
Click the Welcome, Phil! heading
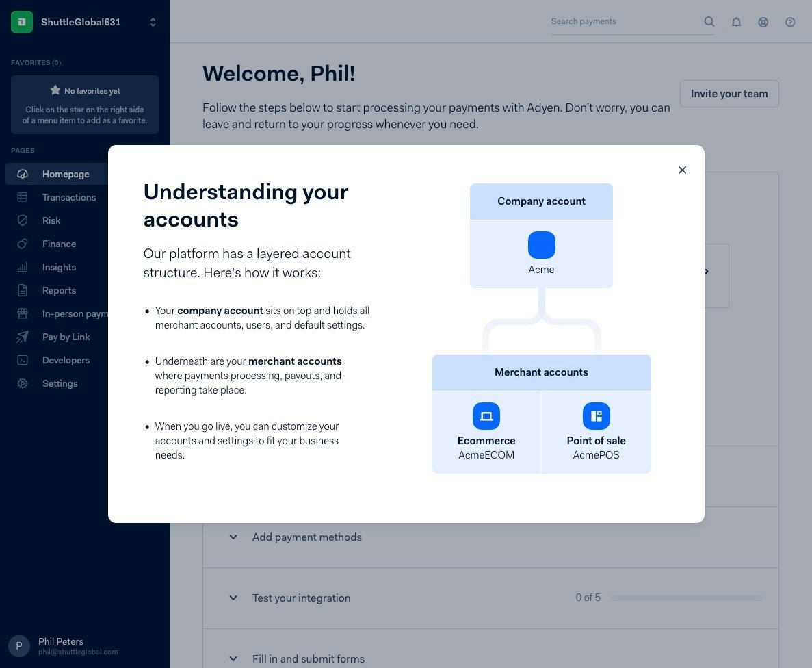click(278, 74)
